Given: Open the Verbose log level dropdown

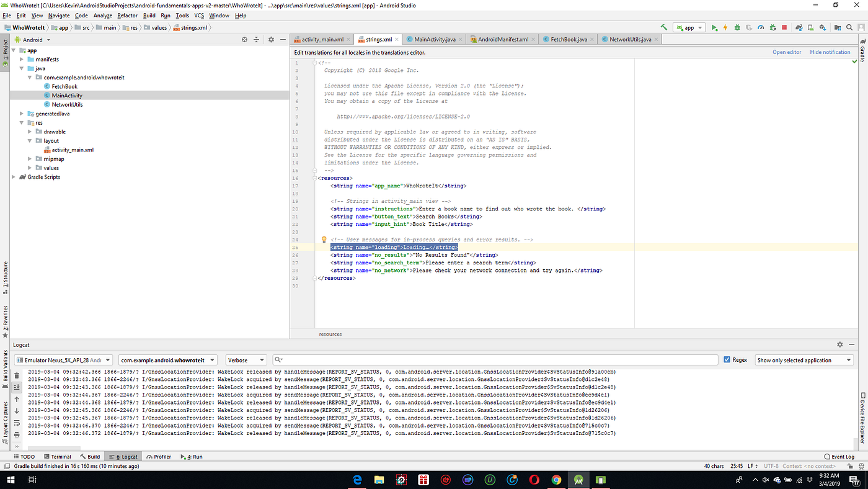Looking at the screenshot, I should click(x=246, y=359).
